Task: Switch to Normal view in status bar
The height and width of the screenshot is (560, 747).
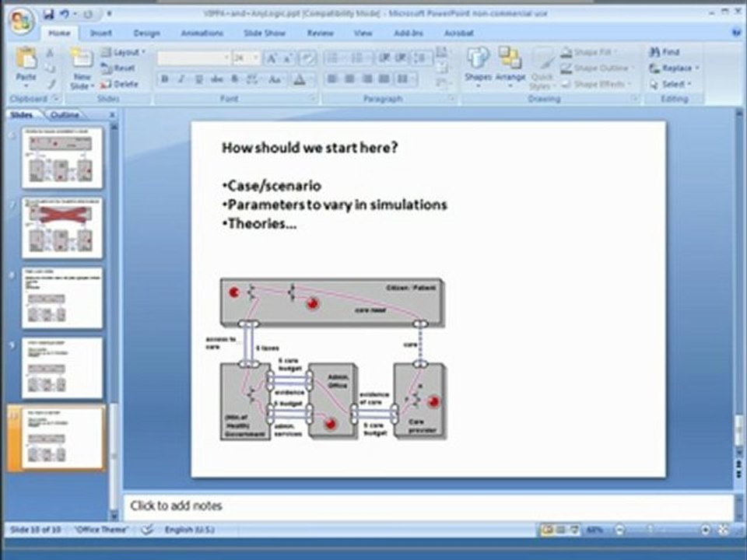Action: [x=547, y=530]
